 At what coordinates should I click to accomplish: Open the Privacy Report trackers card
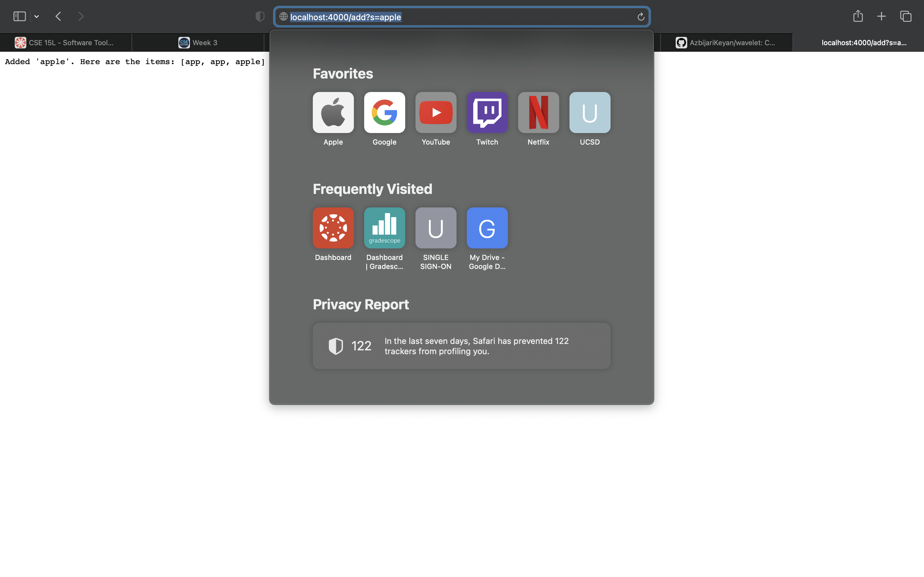click(461, 346)
